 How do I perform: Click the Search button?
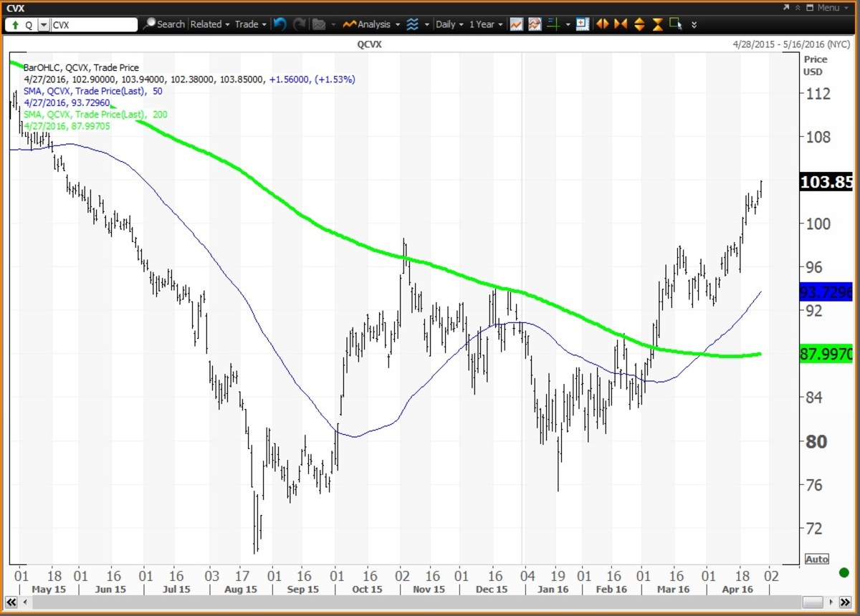coord(164,24)
